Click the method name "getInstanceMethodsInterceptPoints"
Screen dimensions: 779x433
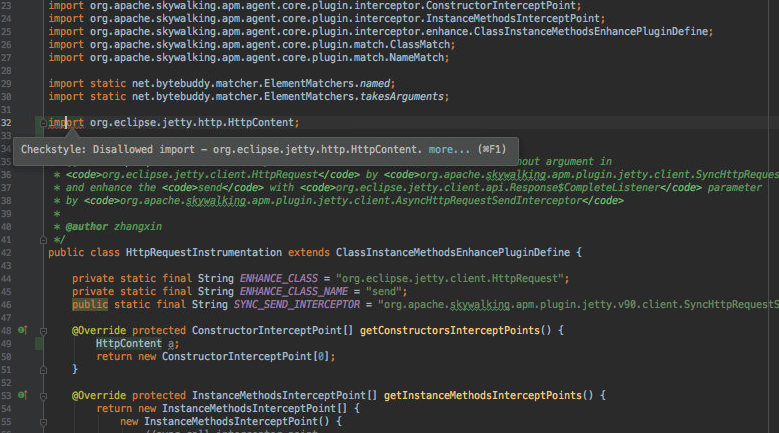(x=483, y=395)
